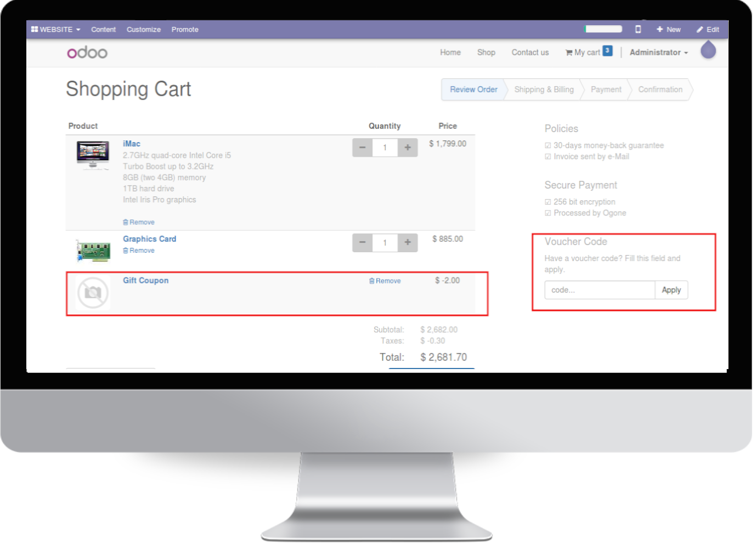Viewport: 756px width, 544px height.
Task: Click the iMac price $ 1,799.00
Action: tap(448, 144)
